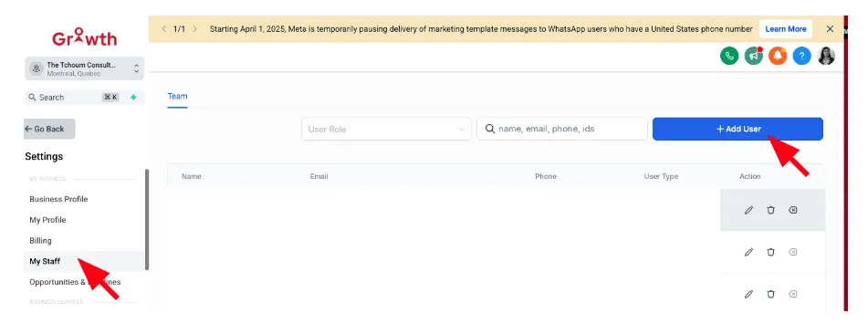Go to next banner message arrow
The height and width of the screenshot is (334, 868).
tap(194, 29)
